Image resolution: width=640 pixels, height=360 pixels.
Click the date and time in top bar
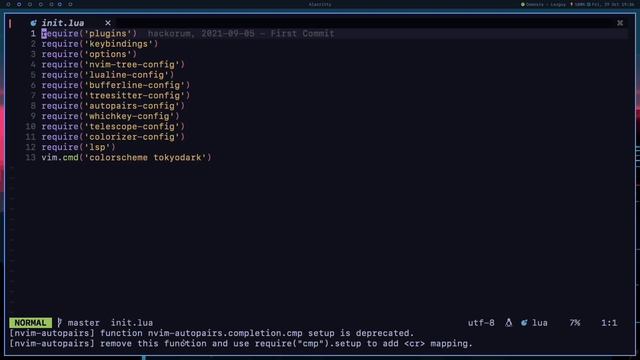(613, 4)
